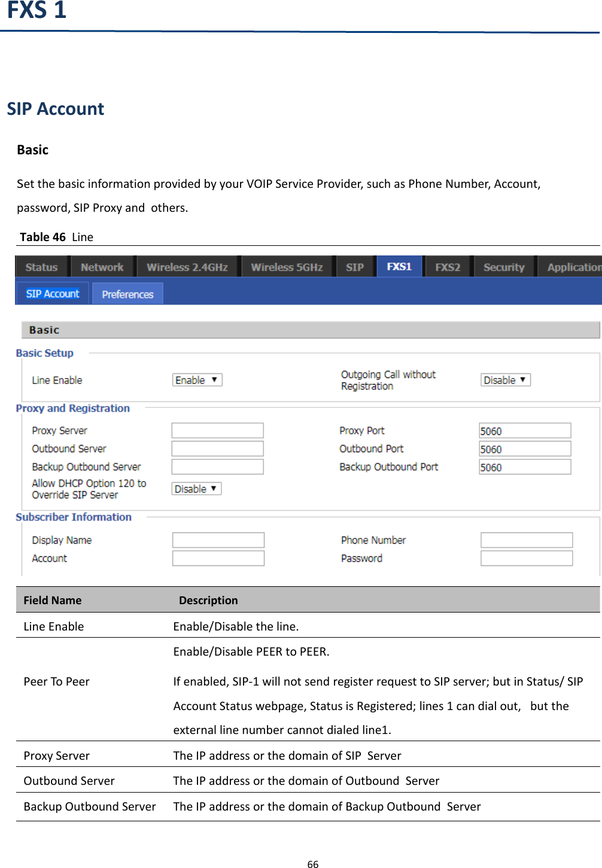Click the Phone Number input field

(x=526, y=540)
